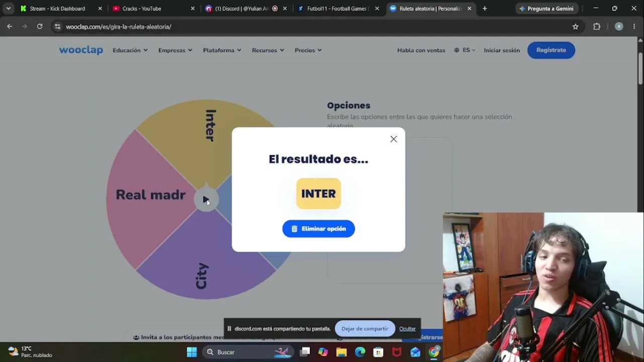Screen dimensions: 644x362
Task: Go forward to the next page
Action: coord(24,27)
